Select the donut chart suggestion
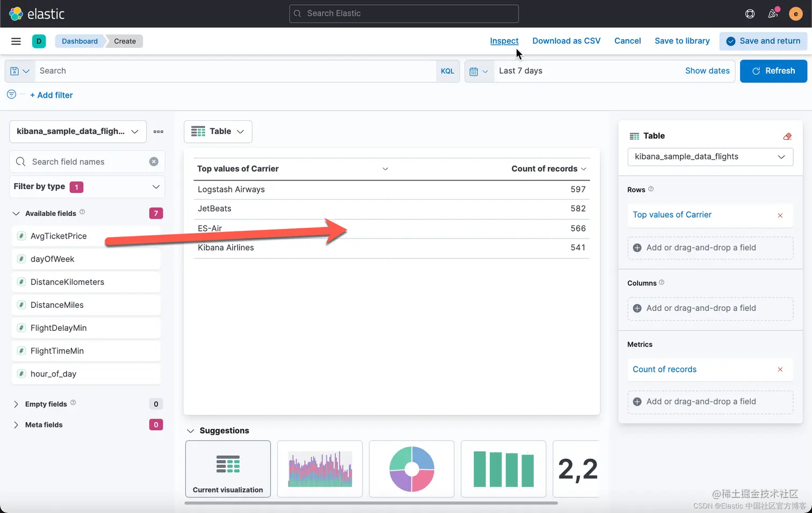This screenshot has height=513, width=812. 411,469
